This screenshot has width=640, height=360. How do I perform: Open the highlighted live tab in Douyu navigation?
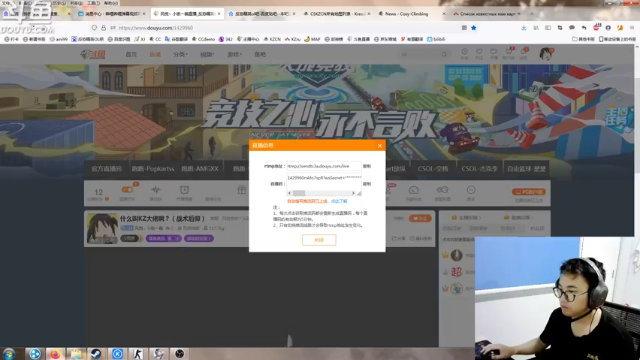[x=155, y=54]
